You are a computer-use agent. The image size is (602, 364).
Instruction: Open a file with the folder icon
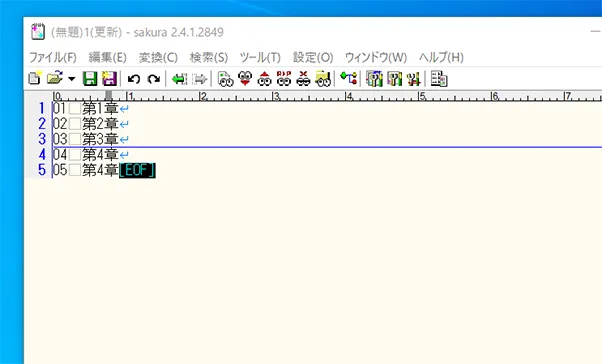click(55, 78)
